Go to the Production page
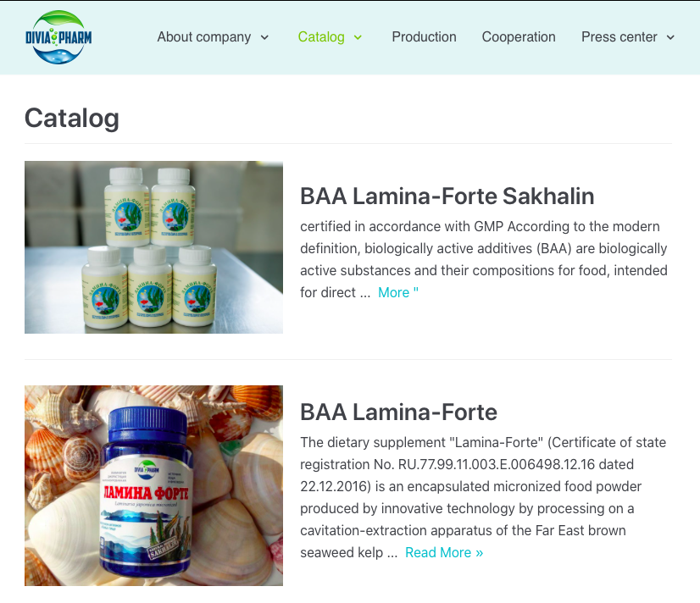700x603 pixels. [x=424, y=37]
